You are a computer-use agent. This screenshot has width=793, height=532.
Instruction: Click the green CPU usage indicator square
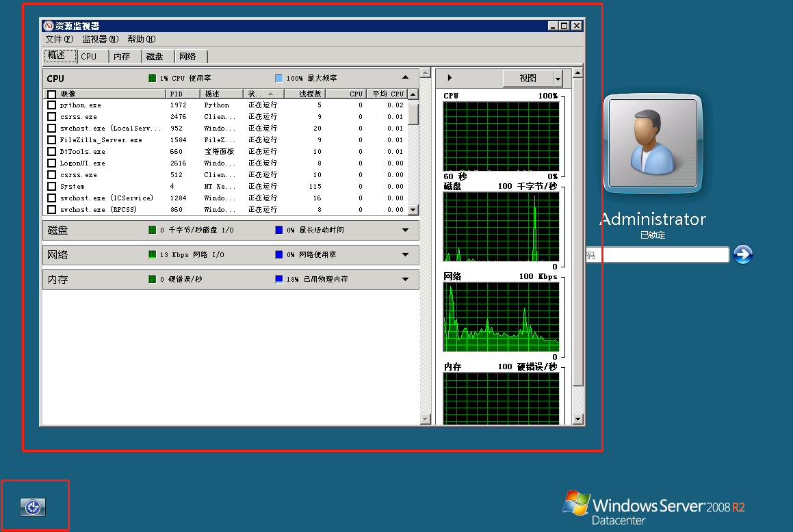[153, 79]
